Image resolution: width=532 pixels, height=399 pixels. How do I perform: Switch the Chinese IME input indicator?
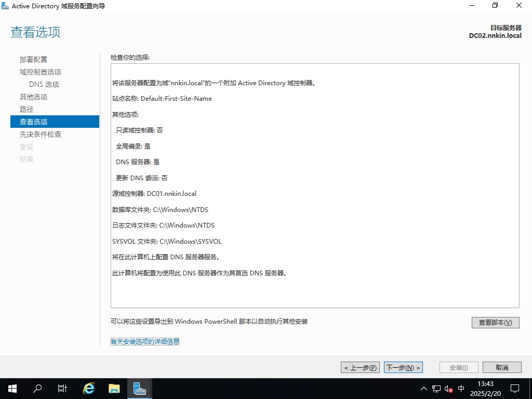coord(461,389)
